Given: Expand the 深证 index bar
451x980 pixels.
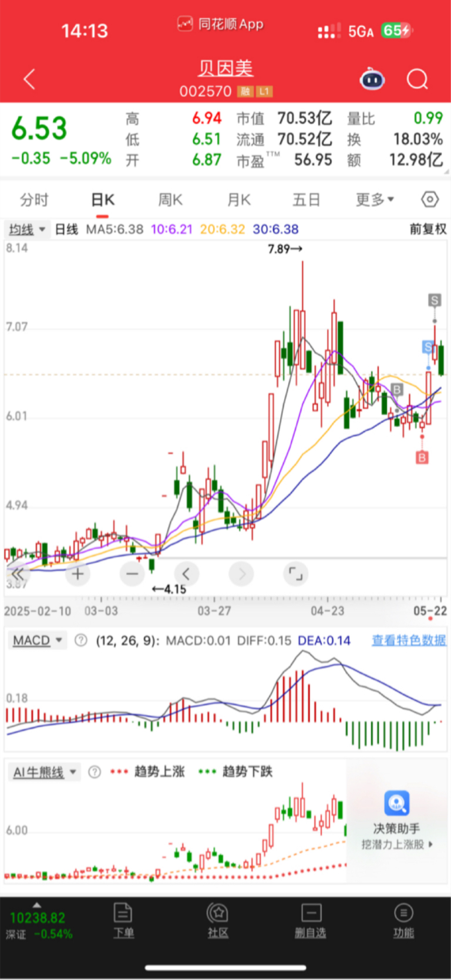Looking at the screenshot, I should click(x=36, y=905).
